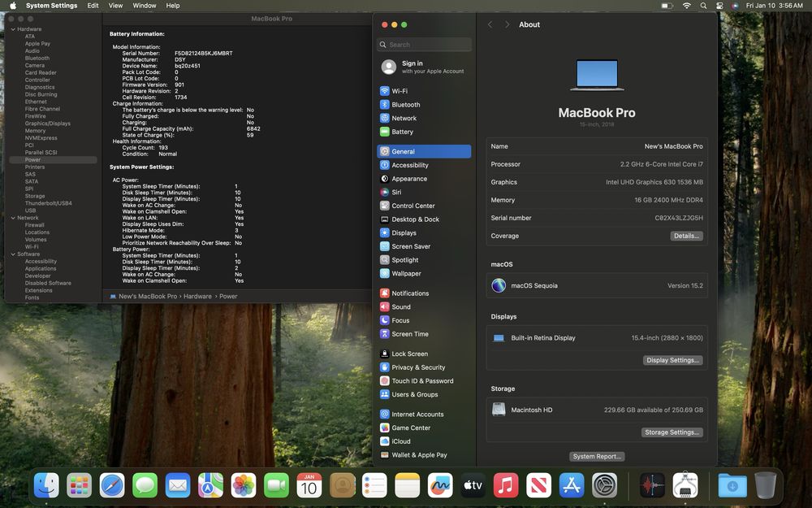
Task: Open the Window menu
Action: click(145, 6)
